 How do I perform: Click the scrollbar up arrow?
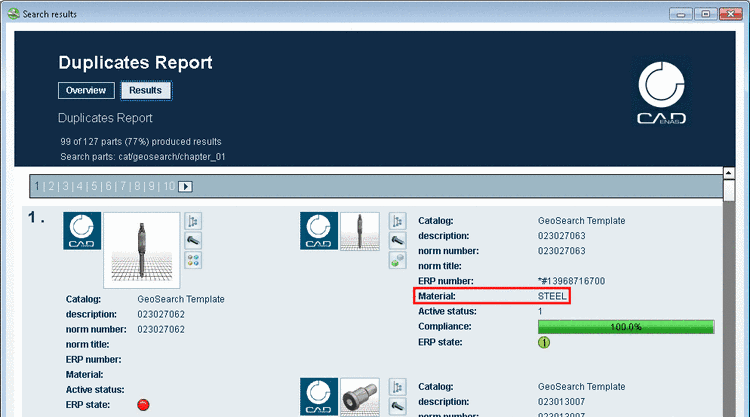pyautogui.click(x=728, y=173)
